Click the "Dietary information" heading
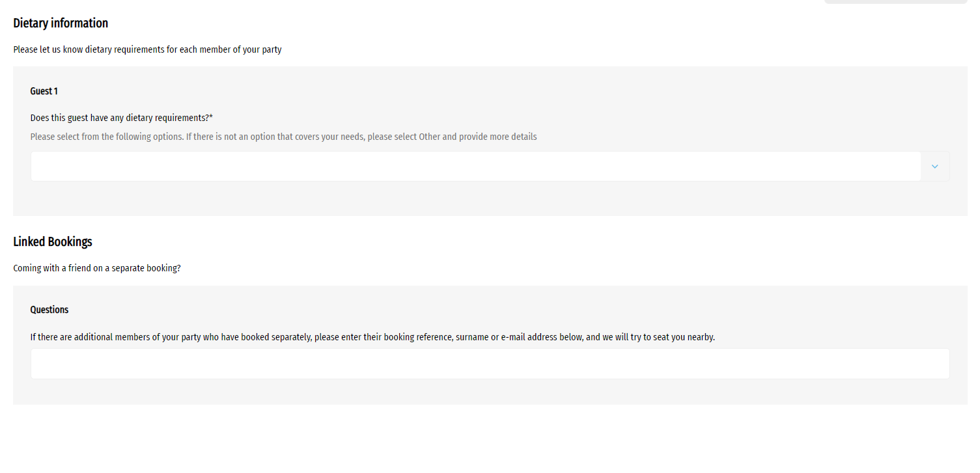Image resolution: width=980 pixels, height=473 pixels. click(61, 23)
